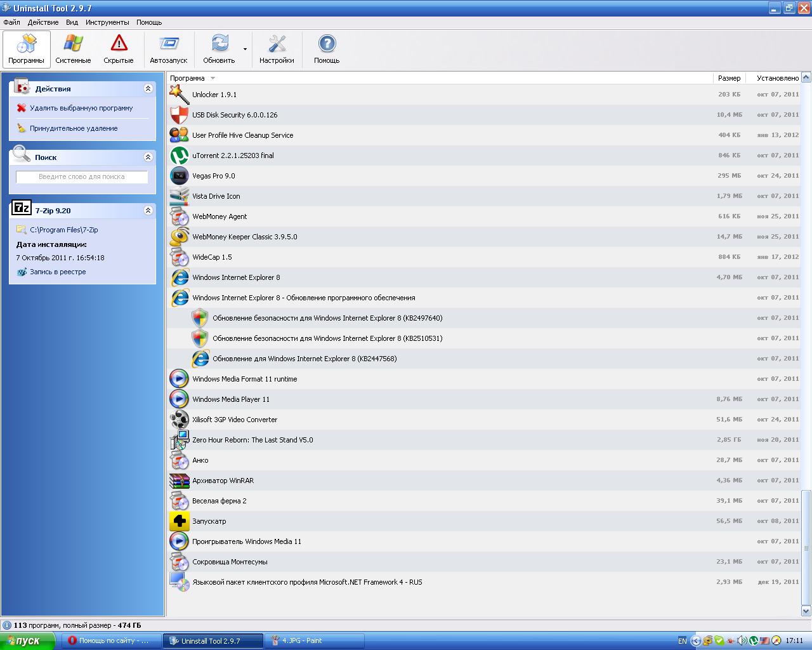Open the Инструменты menu

[107, 22]
